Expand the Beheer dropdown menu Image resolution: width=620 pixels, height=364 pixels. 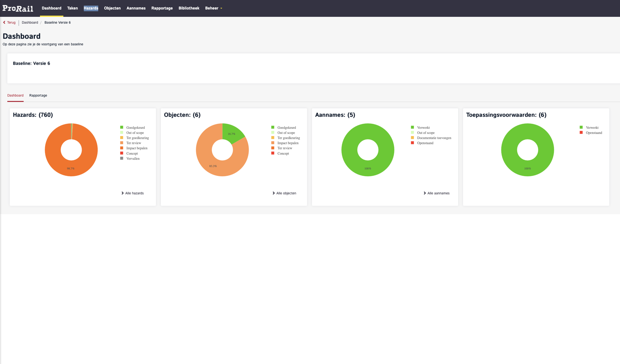(x=214, y=8)
